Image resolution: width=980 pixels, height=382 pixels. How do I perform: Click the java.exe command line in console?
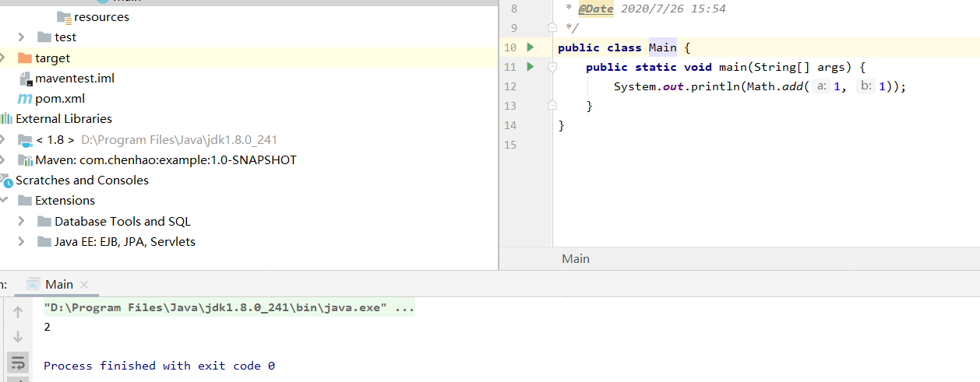pyautogui.click(x=229, y=307)
